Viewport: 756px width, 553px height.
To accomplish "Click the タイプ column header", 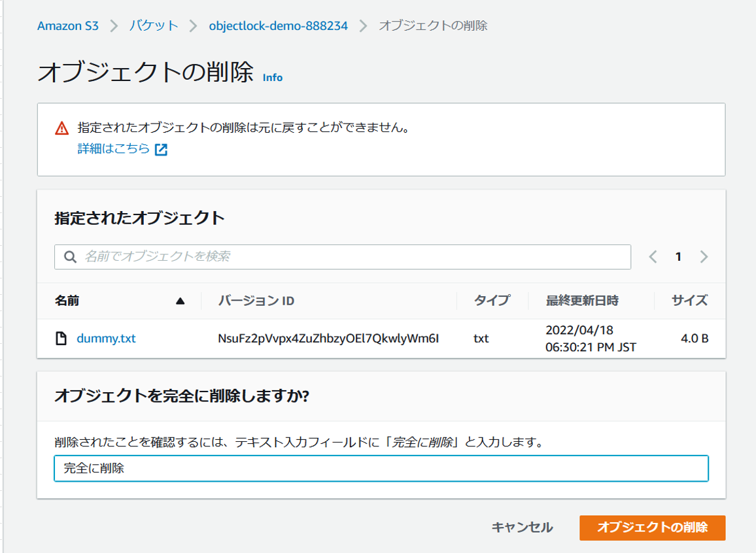I will coord(491,301).
